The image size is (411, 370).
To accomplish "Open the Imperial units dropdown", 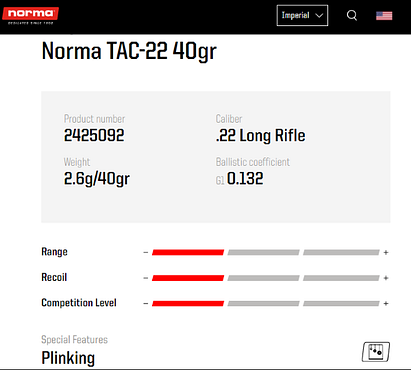I will pos(302,15).
